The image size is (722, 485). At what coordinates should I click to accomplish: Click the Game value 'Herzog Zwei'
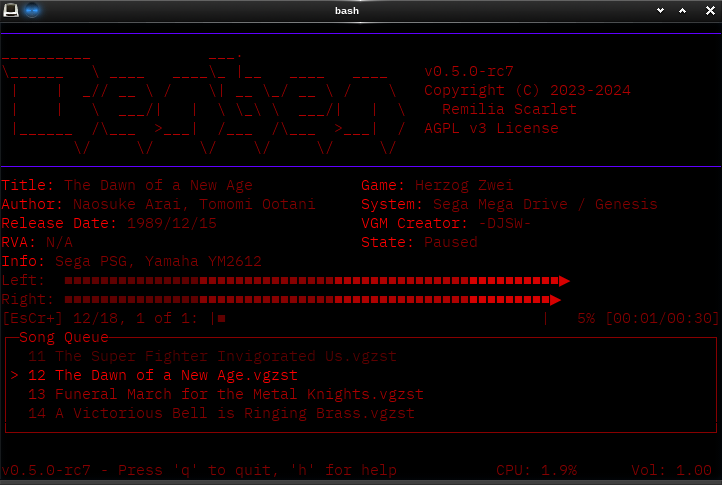pos(464,185)
